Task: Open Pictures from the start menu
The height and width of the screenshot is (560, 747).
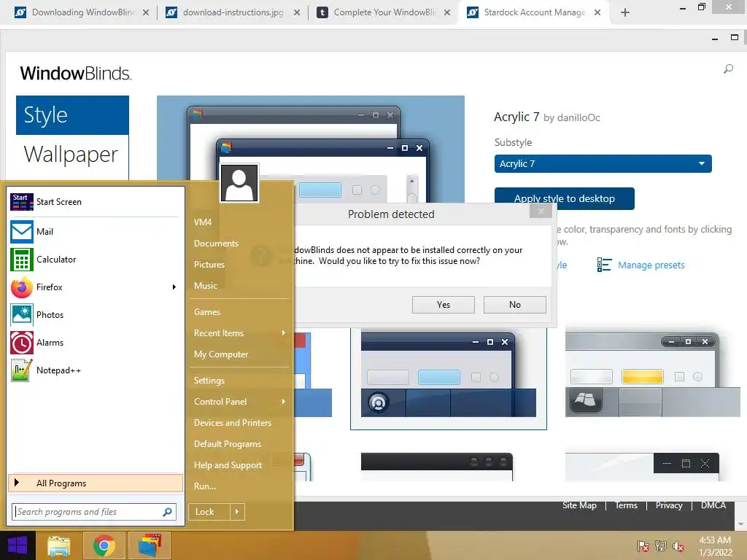Action: pyautogui.click(x=209, y=264)
